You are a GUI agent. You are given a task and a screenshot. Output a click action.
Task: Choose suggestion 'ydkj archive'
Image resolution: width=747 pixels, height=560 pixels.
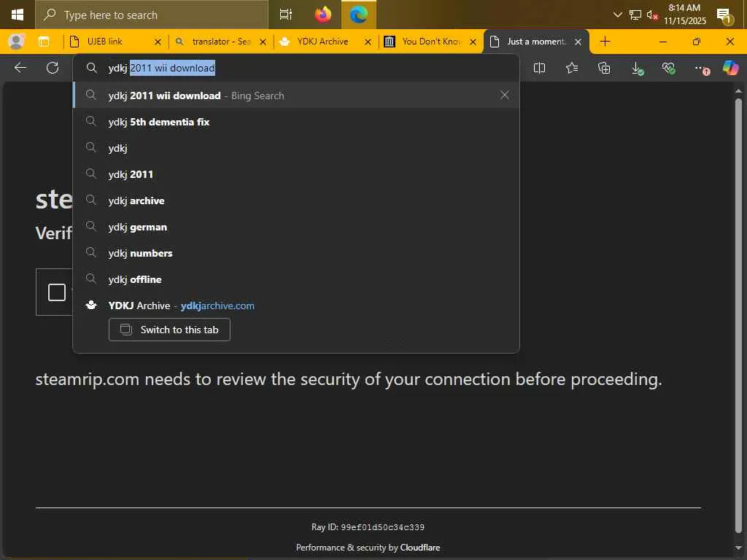[296, 201]
